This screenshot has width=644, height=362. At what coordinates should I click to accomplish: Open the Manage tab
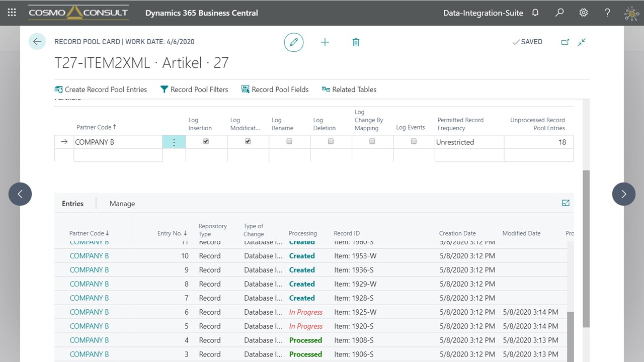click(122, 204)
